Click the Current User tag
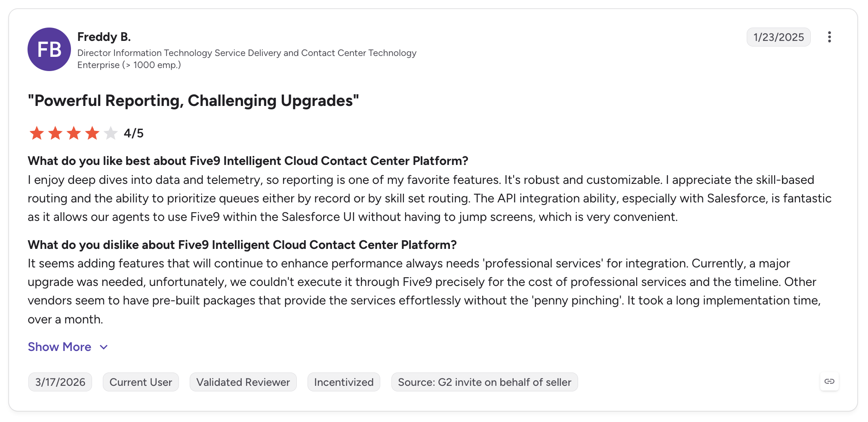 coord(141,382)
